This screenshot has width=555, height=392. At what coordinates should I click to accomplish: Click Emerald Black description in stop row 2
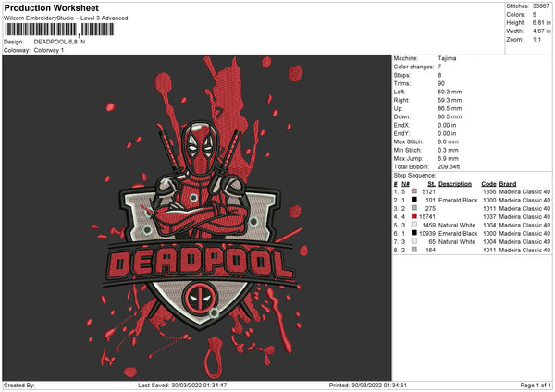[458, 201]
